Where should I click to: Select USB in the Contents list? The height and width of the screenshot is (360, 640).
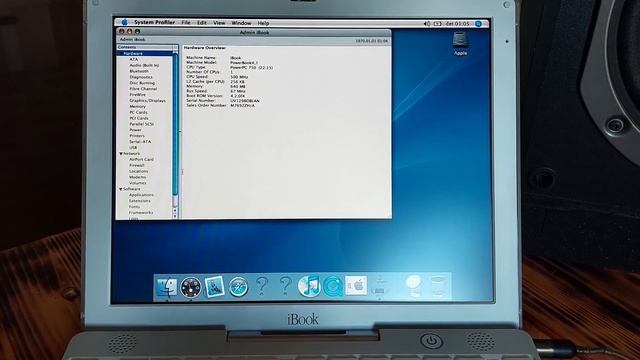coord(133,147)
